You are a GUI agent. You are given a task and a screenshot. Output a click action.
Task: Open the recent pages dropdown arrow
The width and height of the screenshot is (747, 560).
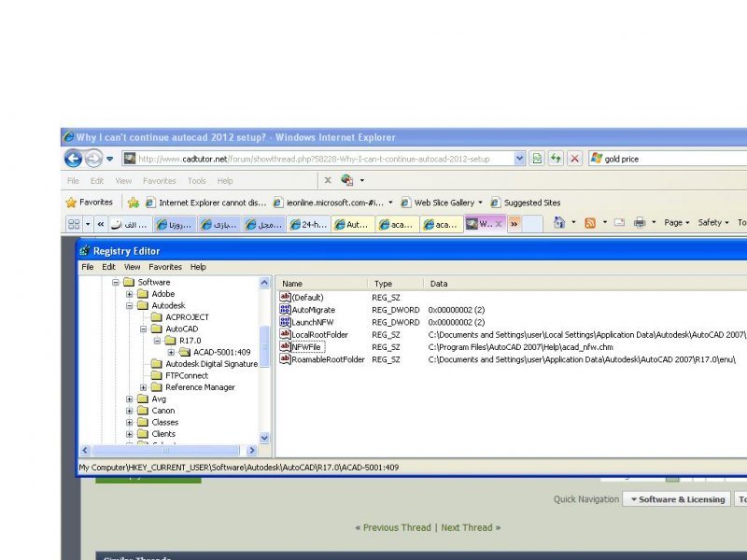pos(109,159)
